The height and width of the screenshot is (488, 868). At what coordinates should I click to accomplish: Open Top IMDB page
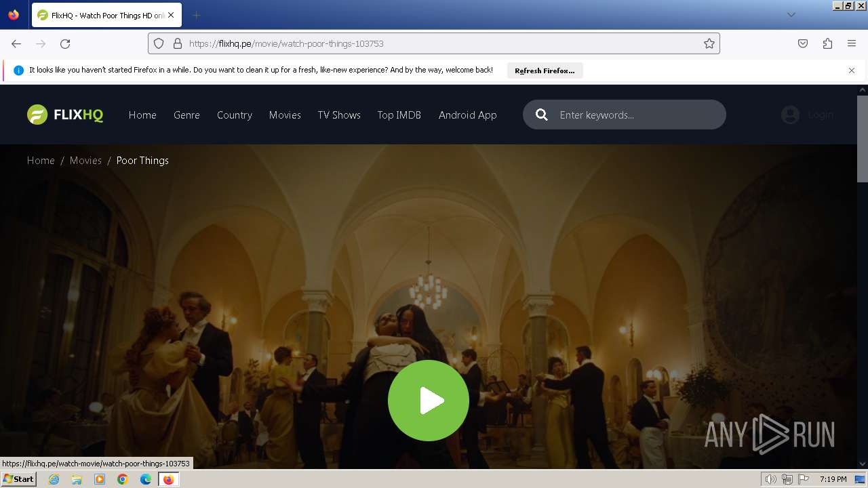click(399, 115)
